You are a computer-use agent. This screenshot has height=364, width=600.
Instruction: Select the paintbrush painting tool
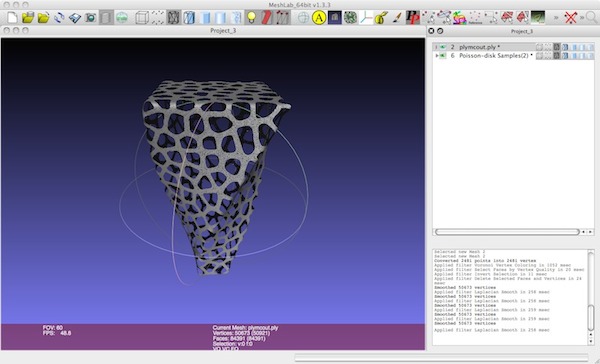point(397,18)
